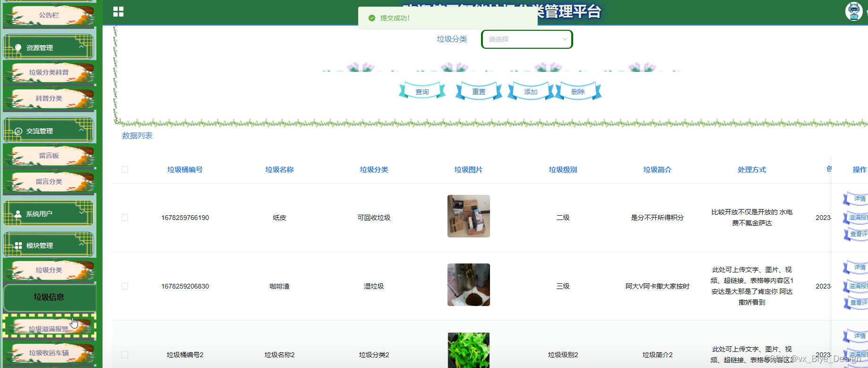Open 垃圾收运车辆 sidebar item
The height and width of the screenshot is (368, 868).
tap(49, 353)
